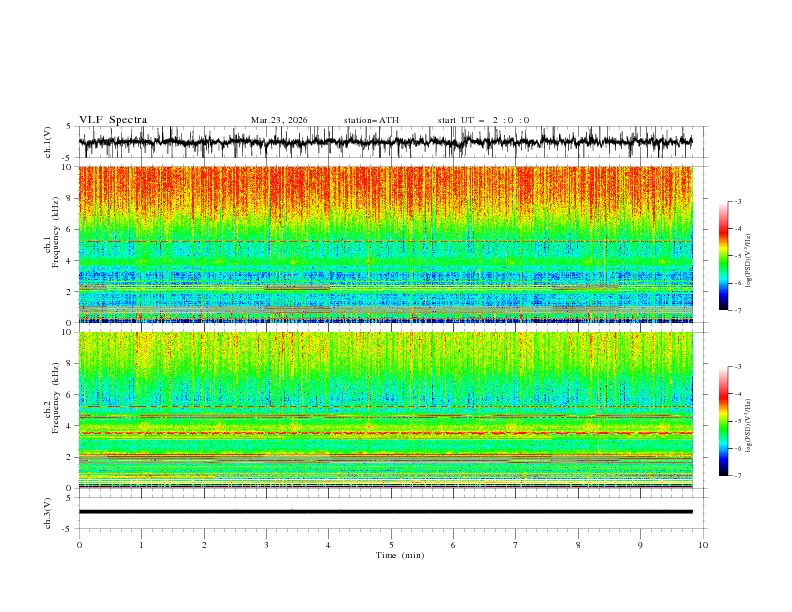Click the time axis end label '10'
The width and height of the screenshot is (792, 612).
703,545
